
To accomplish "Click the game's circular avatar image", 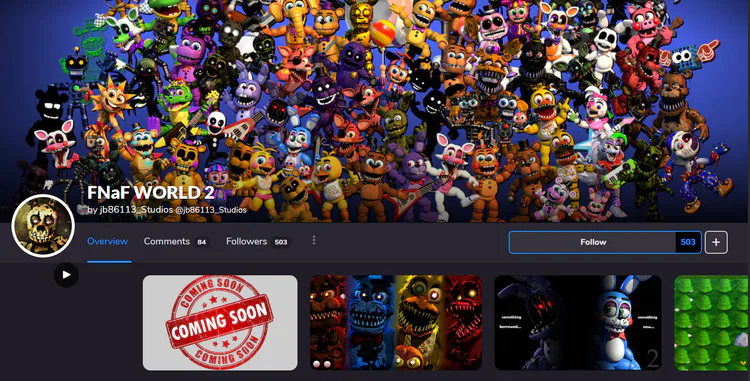I will (43, 226).
